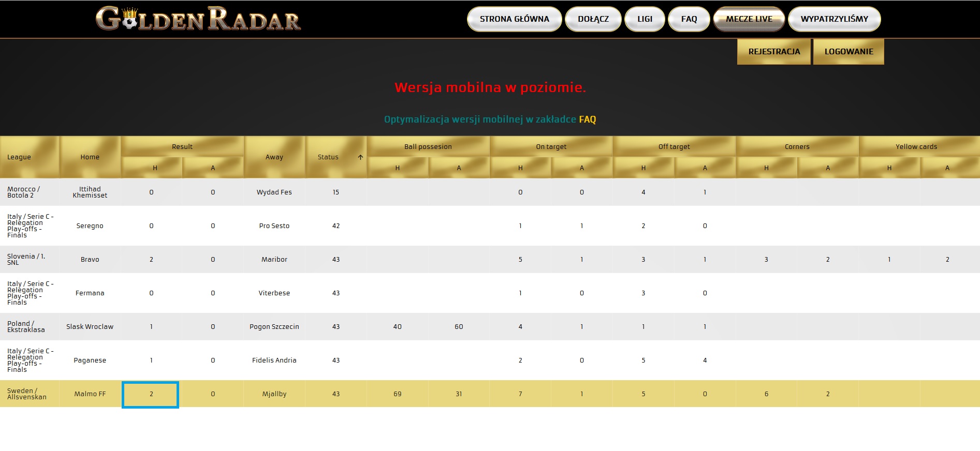Viewport: 980px width, 451px height.
Task: Click the Corners column header
Action: coord(797,147)
